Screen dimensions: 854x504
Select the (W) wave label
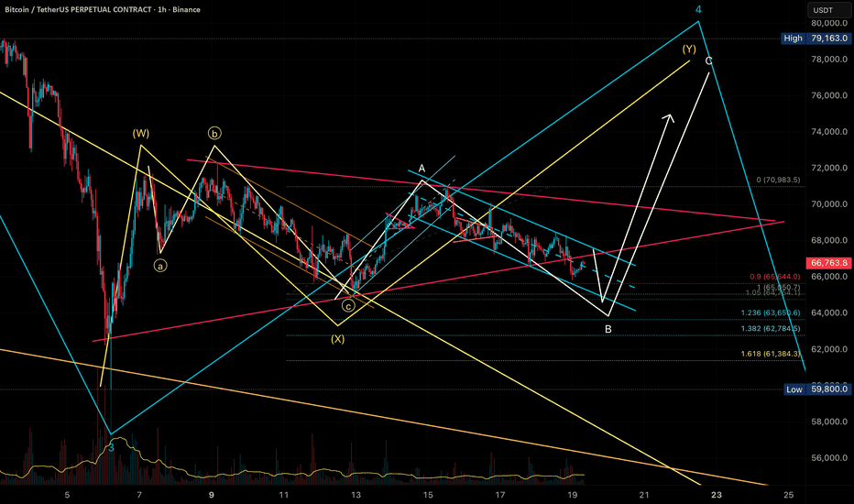(140, 133)
